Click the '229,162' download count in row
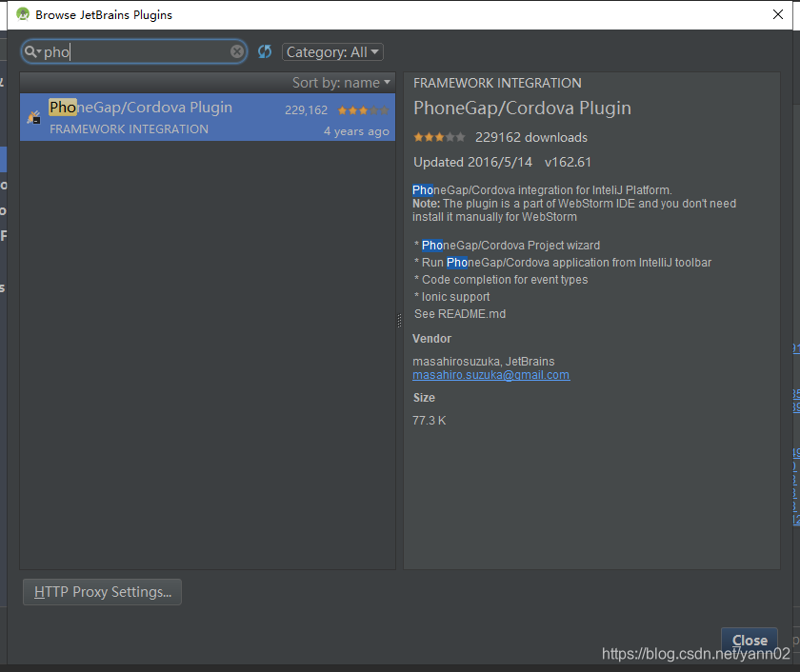The height and width of the screenshot is (672, 800). 306,110
